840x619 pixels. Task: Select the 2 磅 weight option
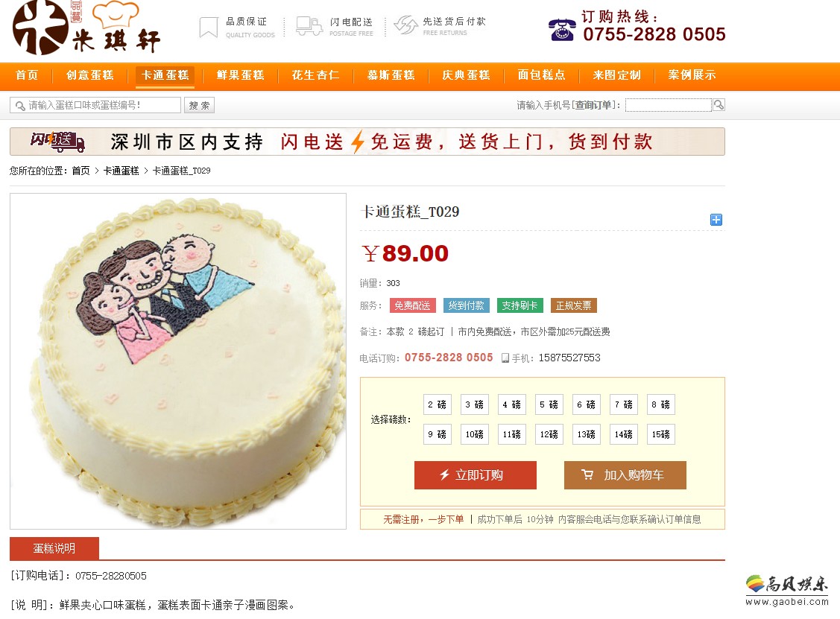pos(437,404)
